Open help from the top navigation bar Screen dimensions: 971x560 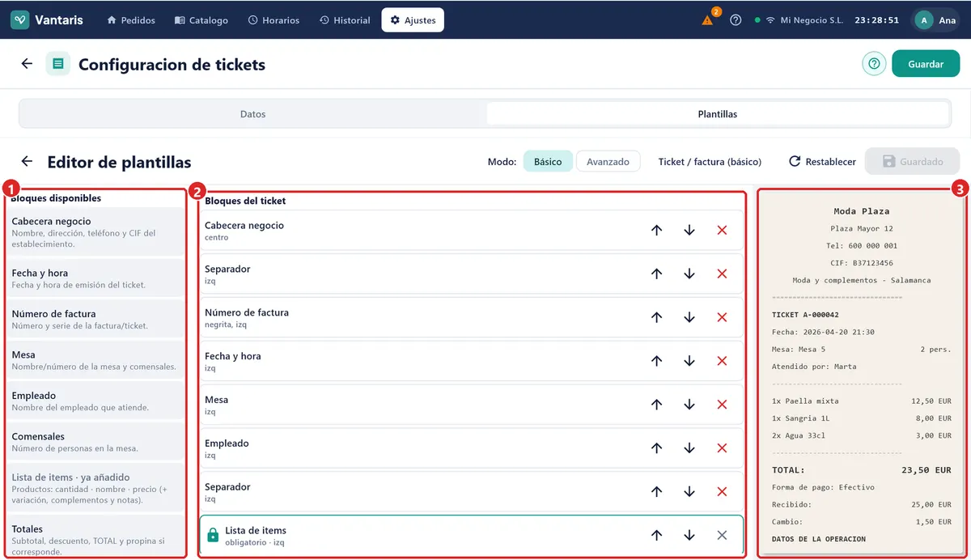[736, 20]
